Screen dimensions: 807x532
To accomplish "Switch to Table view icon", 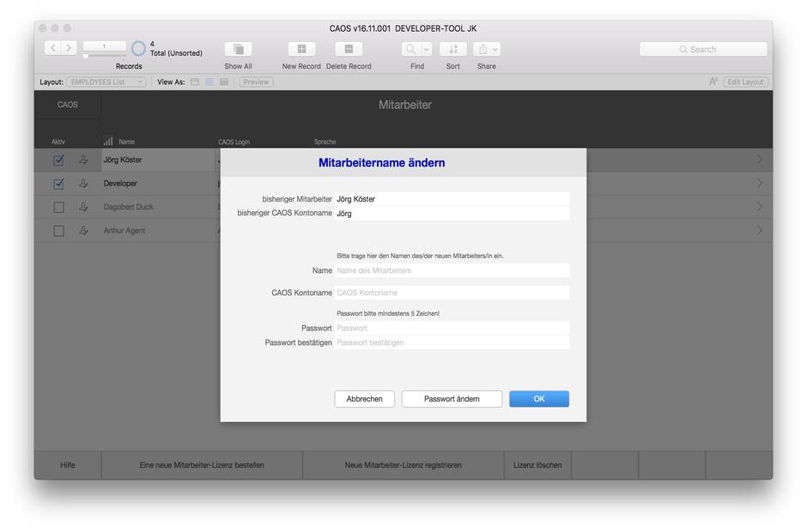I will [x=224, y=82].
